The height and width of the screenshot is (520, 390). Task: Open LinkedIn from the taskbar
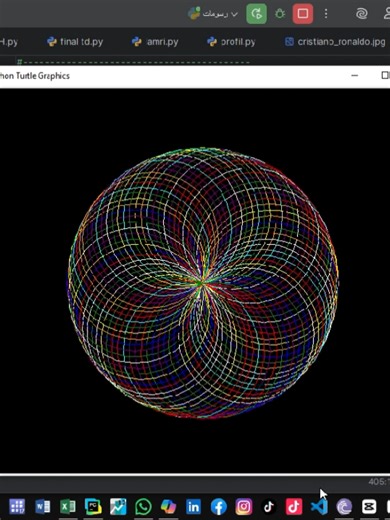coord(193,507)
